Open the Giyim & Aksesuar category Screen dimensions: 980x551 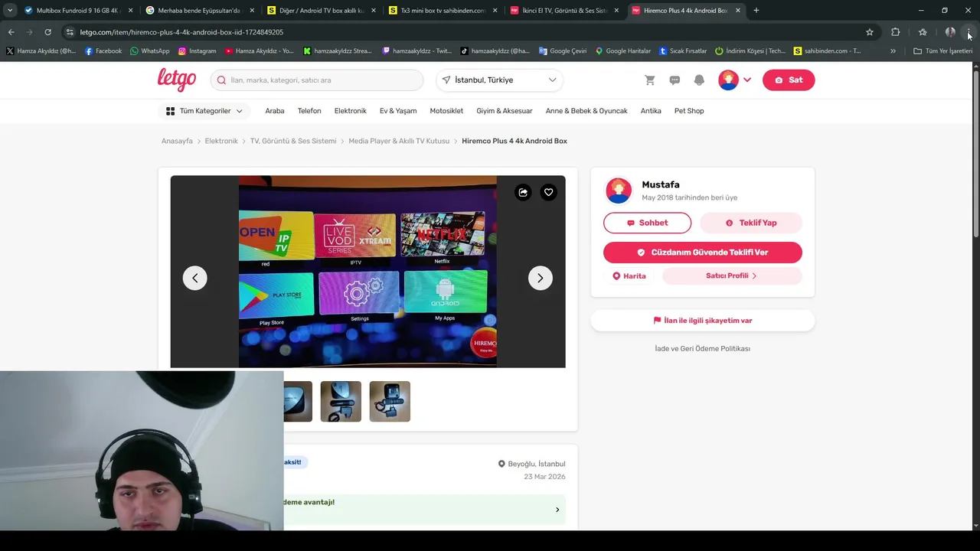click(505, 111)
